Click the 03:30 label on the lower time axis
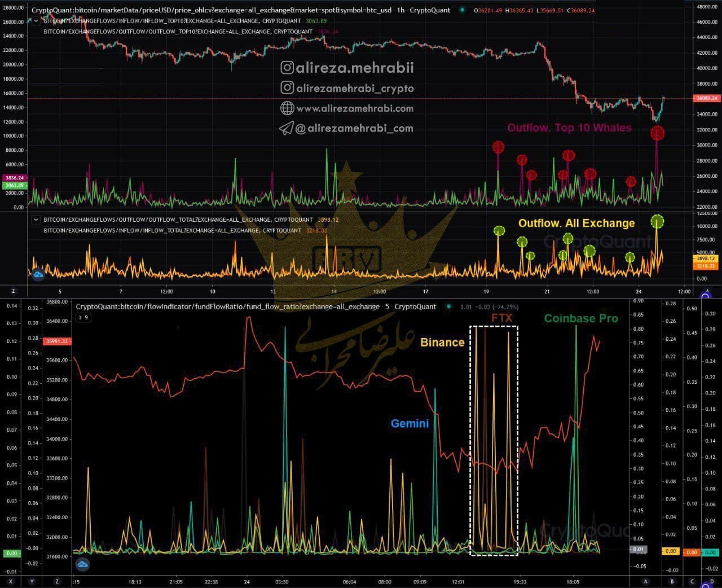Viewport: 722px width, 588px height. point(281,582)
